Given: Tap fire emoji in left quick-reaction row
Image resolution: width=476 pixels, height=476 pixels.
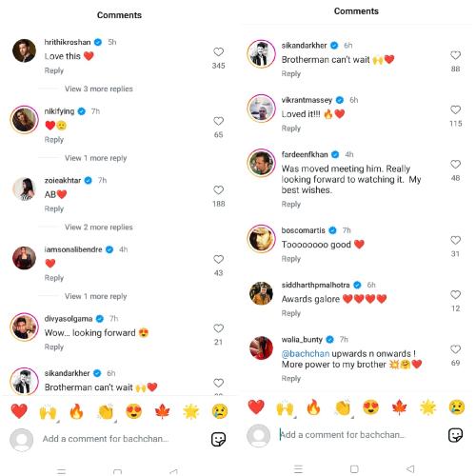Looking at the screenshot, I should pyautogui.click(x=76, y=411).
